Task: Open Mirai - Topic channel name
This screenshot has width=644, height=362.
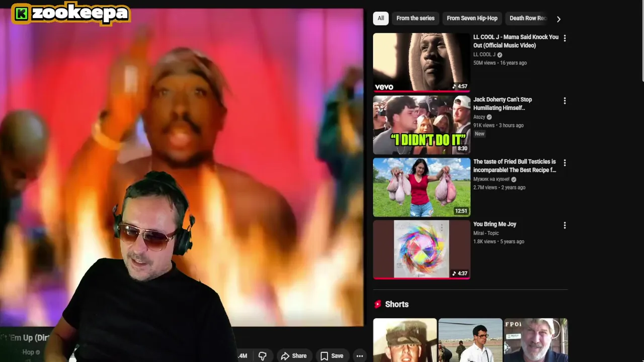Action: 486,233
